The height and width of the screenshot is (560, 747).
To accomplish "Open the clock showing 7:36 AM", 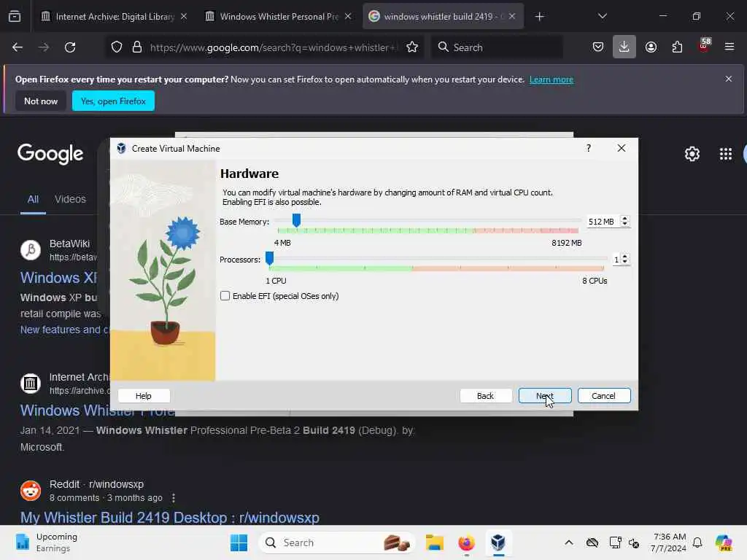I will pos(670,542).
